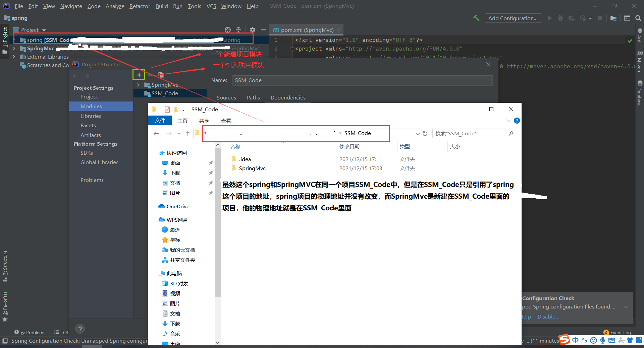
Task: Open the Sogou soft keyboard icon
Action: [612, 340]
